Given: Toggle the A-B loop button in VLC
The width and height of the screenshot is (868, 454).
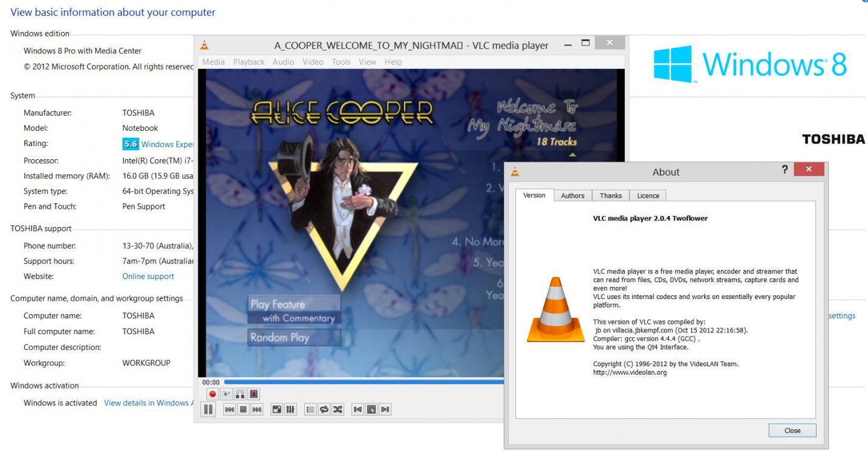Looking at the screenshot, I should coord(240,394).
